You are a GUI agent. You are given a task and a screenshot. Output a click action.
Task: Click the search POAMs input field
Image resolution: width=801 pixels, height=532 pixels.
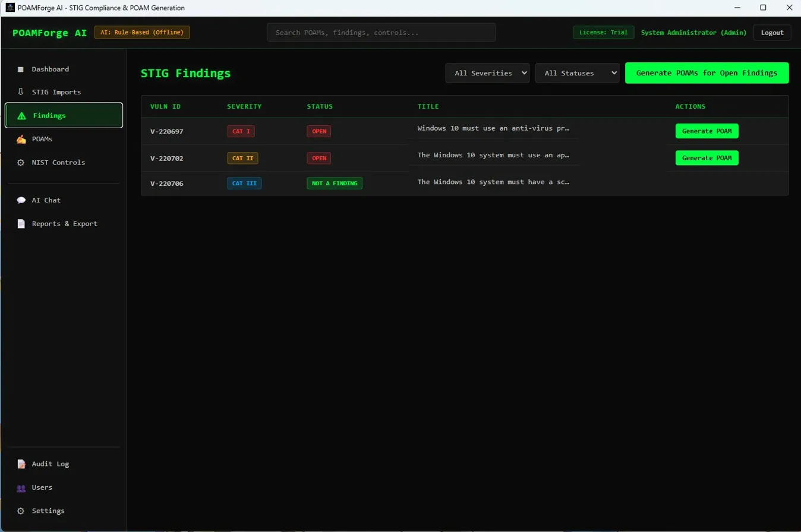pos(381,33)
